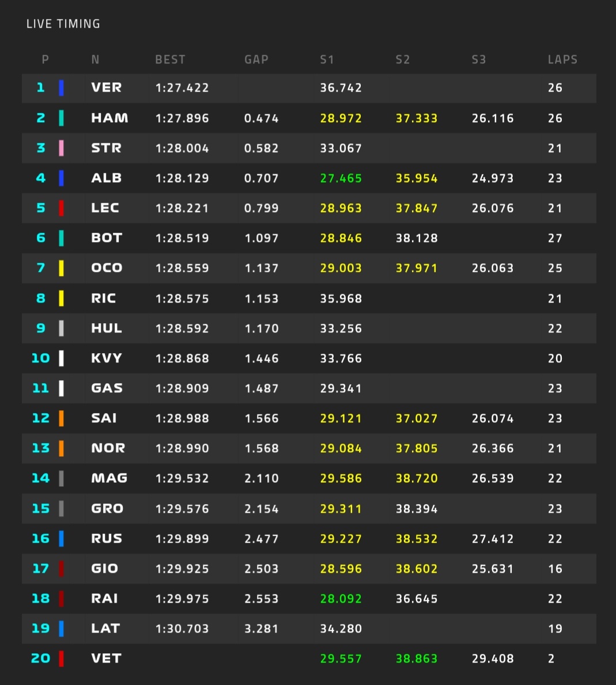Click best lap time 1:28.004

pyautogui.click(x=182, y=148)
